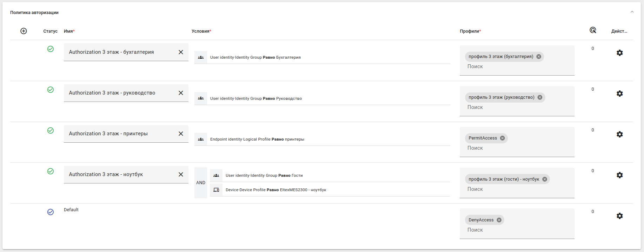The height and width of the screenshot is (252, 644).
Task: Click the hit counter reset icon in header
Action: (x=593, y=30)
